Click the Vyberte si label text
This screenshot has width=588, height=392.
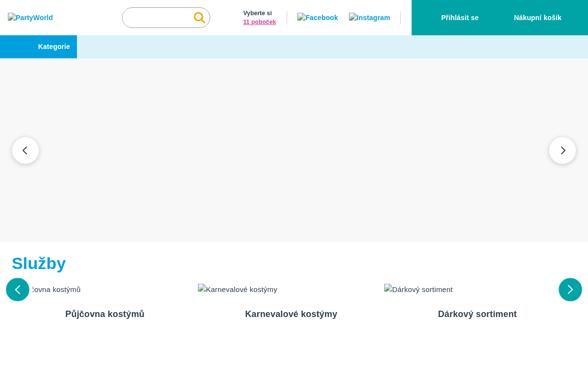[257, 13]
